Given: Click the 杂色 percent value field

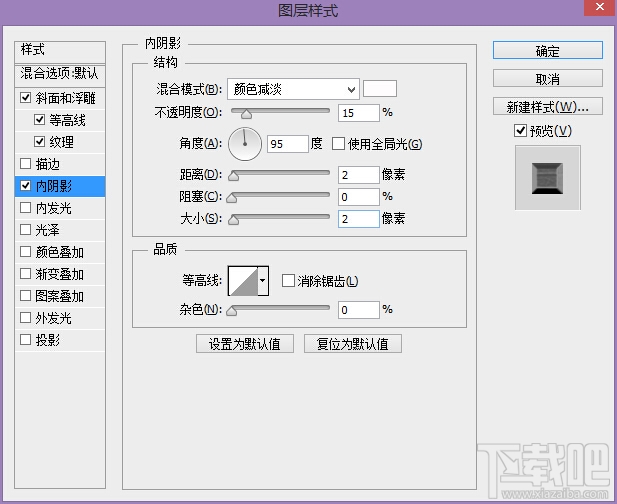Looking at the screenshot, I should pyautogui.click(x=359, y=310).
